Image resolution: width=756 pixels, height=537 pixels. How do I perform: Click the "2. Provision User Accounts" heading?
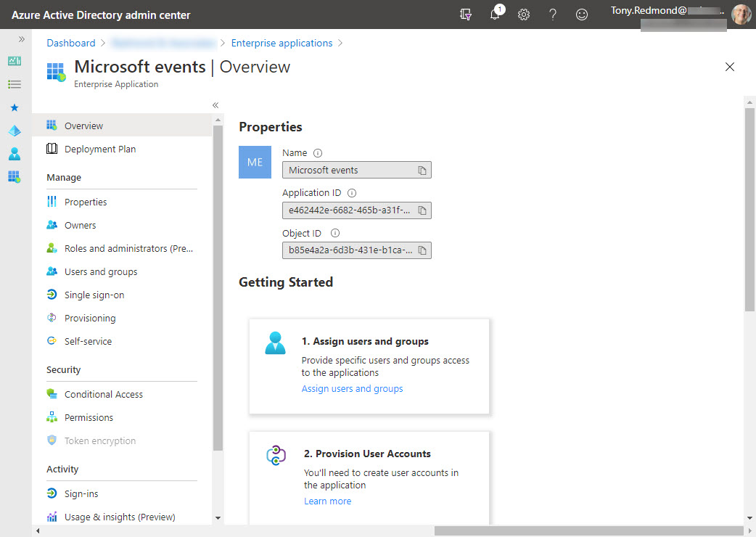coord(367,454)
